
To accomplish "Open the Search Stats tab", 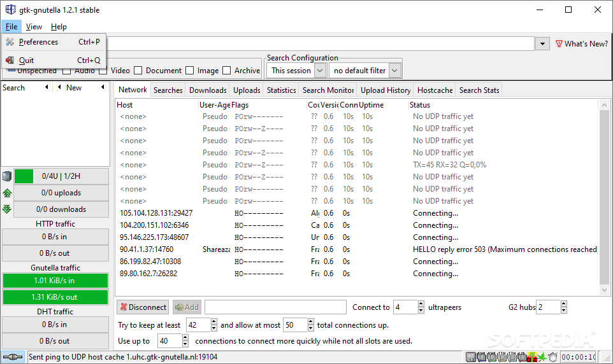I will 479,90.
